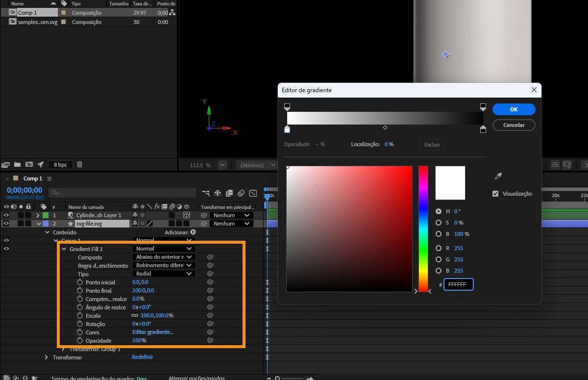Click the stopwatch next to Ponto inicial
588x380 pixels.
coord(80,282)
